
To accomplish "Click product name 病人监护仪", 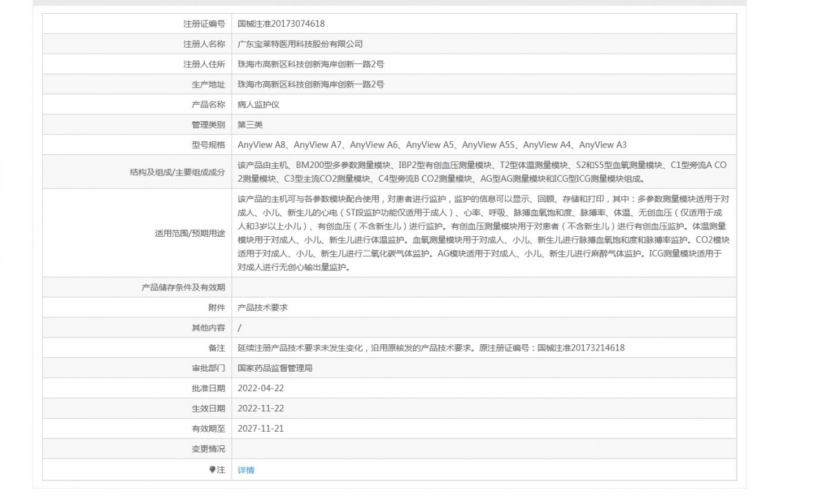I will (x=258, y=105).
